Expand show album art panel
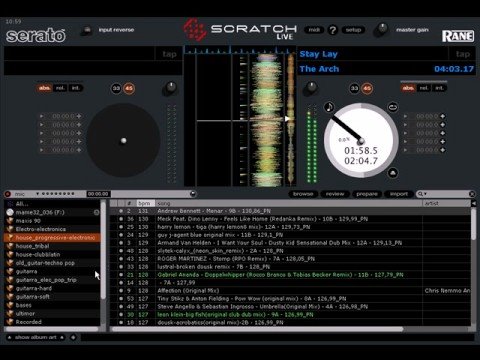This screenshot has width=480, height=360. (x=36, y=337)
